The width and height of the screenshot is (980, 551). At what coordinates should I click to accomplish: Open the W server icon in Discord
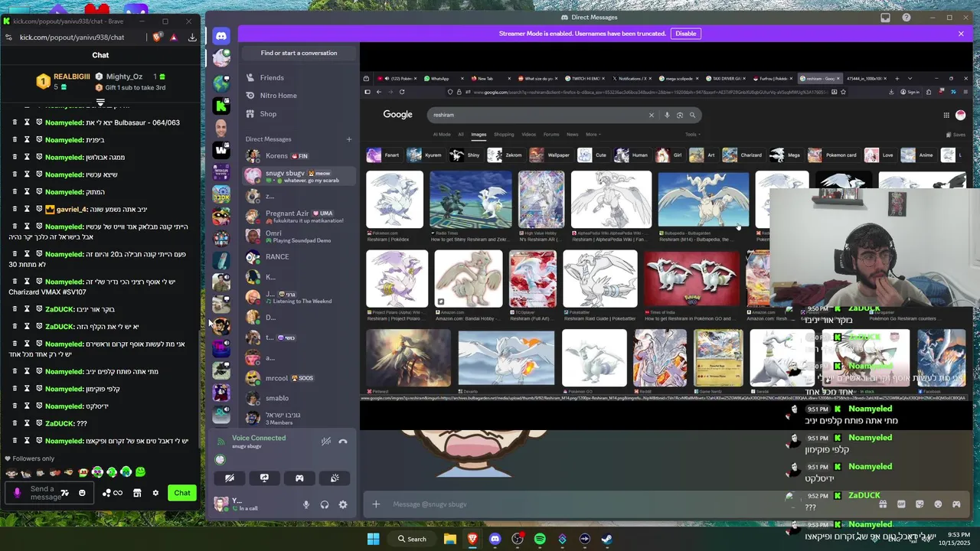coord(221,150)
